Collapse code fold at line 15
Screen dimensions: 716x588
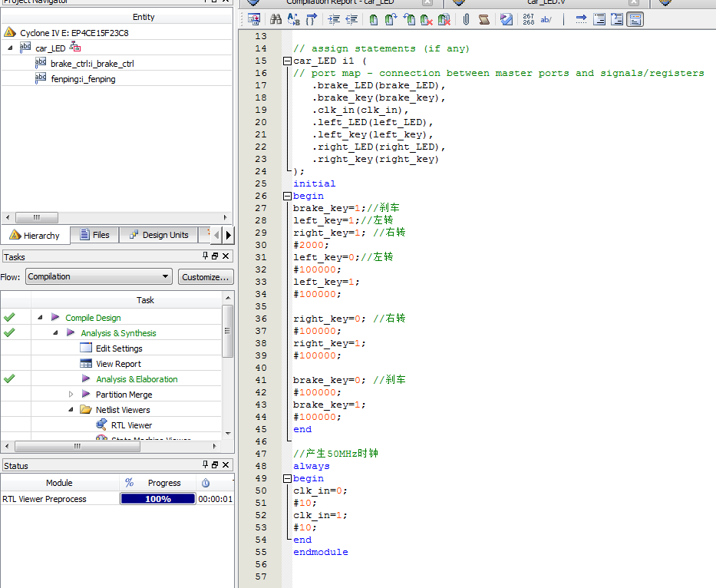click(287, 61)
